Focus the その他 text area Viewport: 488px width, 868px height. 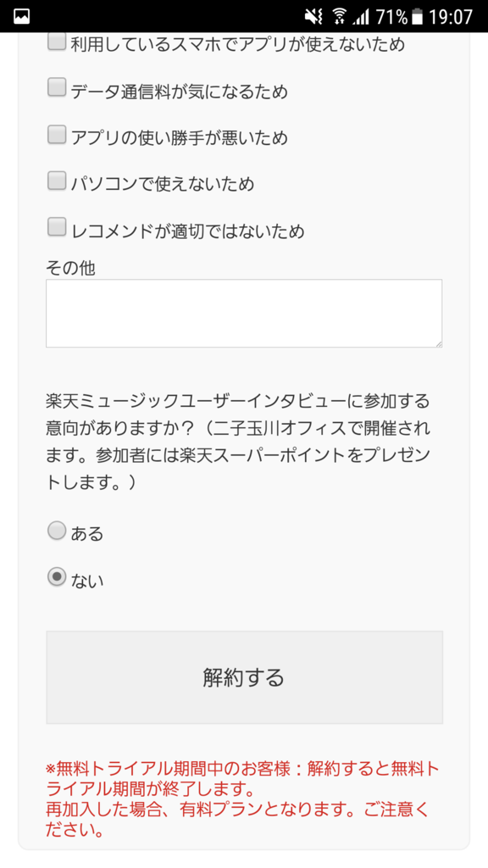coord(244,314)
